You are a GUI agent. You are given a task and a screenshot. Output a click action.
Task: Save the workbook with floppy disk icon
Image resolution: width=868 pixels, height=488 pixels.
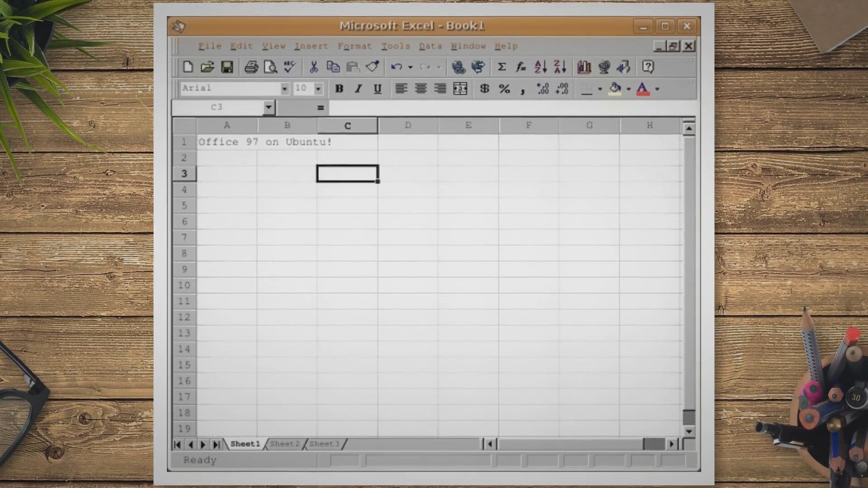coord(227,67)
